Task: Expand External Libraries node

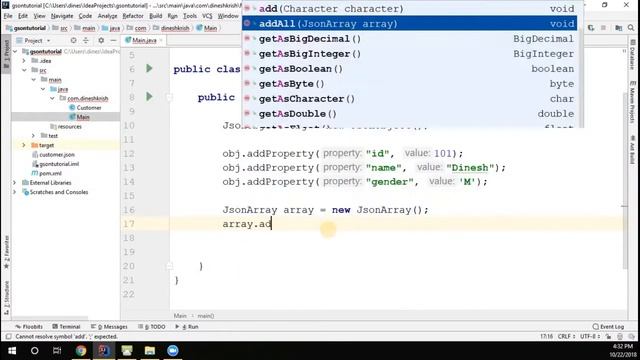Action: coord(15,182)
